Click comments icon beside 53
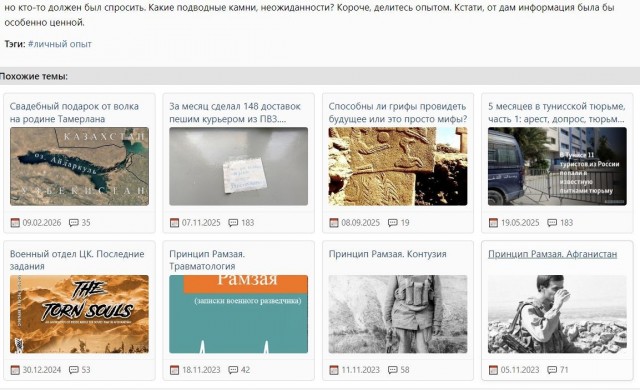 click(x=74, y=370)
